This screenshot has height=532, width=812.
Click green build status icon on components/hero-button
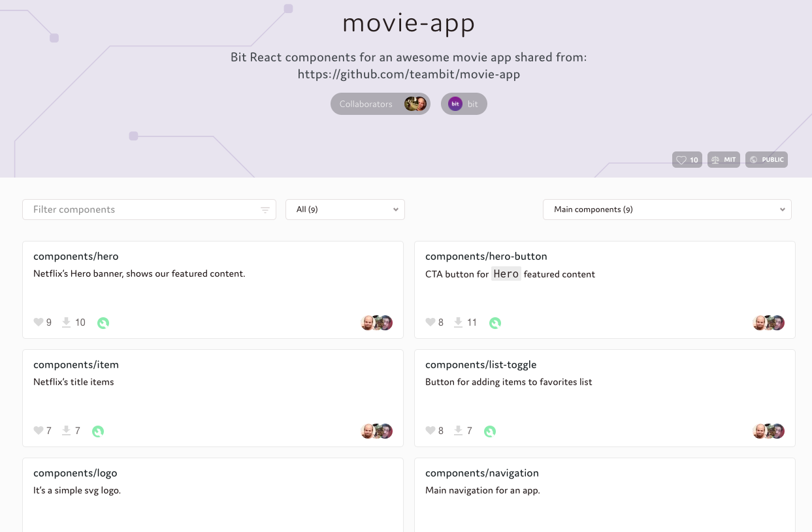point(495,322)
